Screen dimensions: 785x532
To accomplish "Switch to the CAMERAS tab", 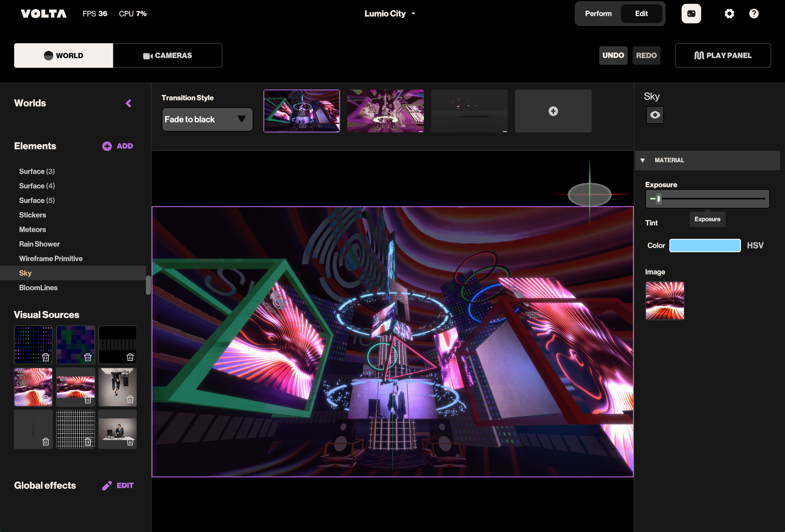I will [x=168, y=55].
